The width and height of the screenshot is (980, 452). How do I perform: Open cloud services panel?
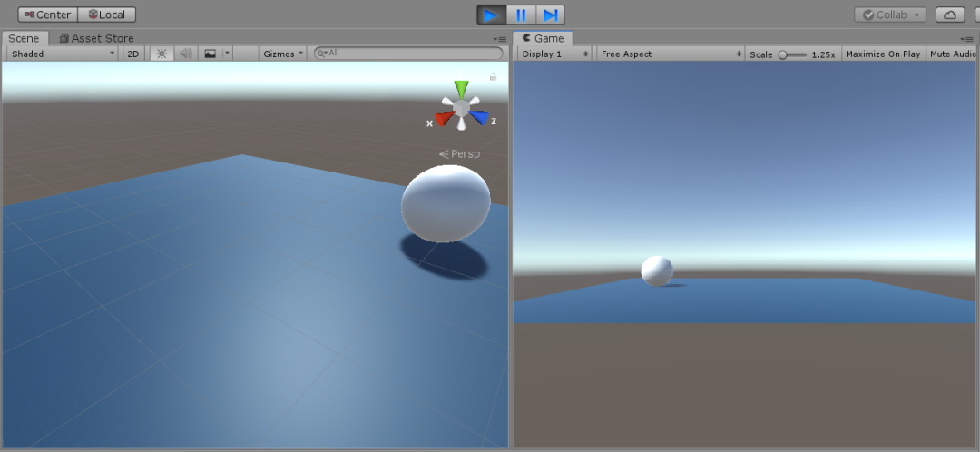pos(950,15)
